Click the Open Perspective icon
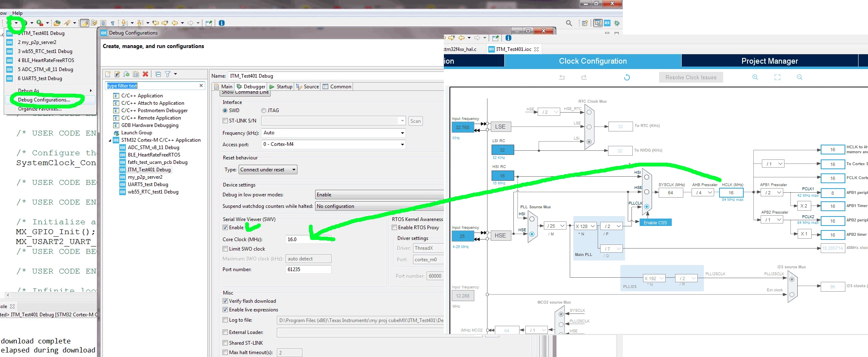This screenshot has width=868, height=357. click(x=585, y=23)
